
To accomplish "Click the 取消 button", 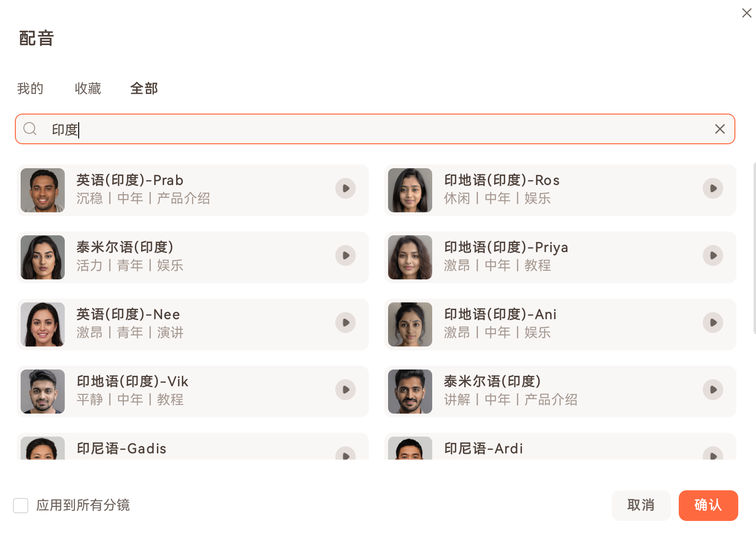I will tap(641, 505).
